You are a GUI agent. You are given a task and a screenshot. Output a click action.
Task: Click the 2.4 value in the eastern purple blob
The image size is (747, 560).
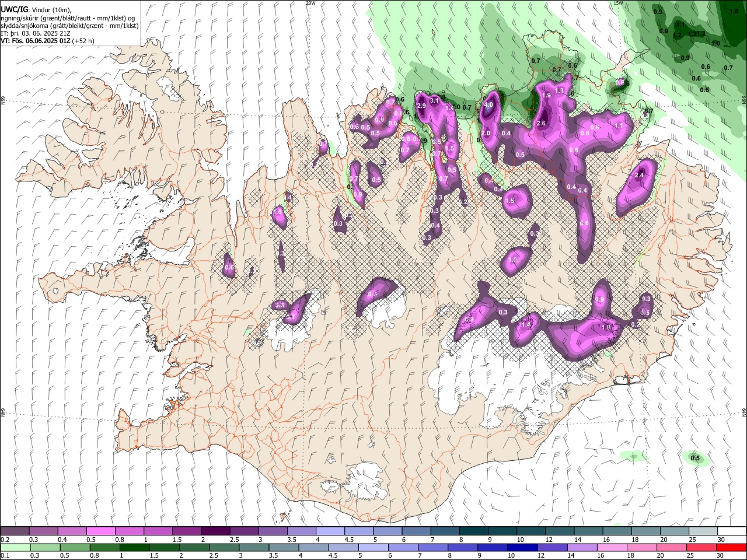639,175
